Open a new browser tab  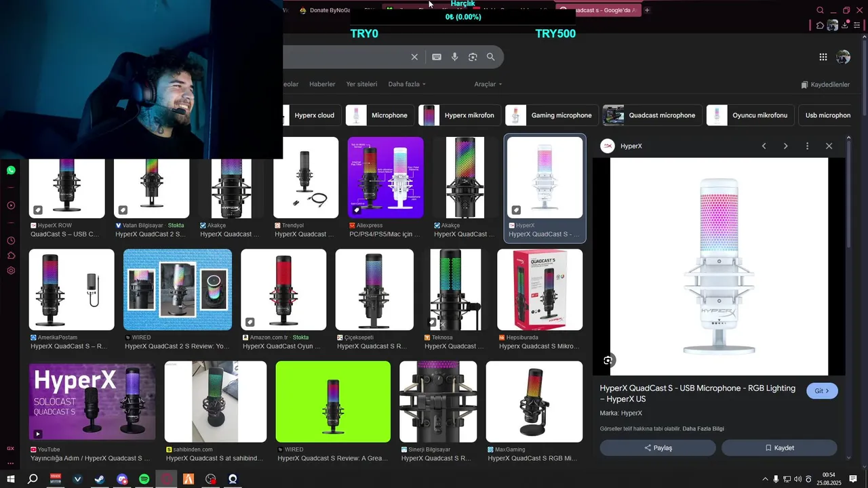(647, 10)
